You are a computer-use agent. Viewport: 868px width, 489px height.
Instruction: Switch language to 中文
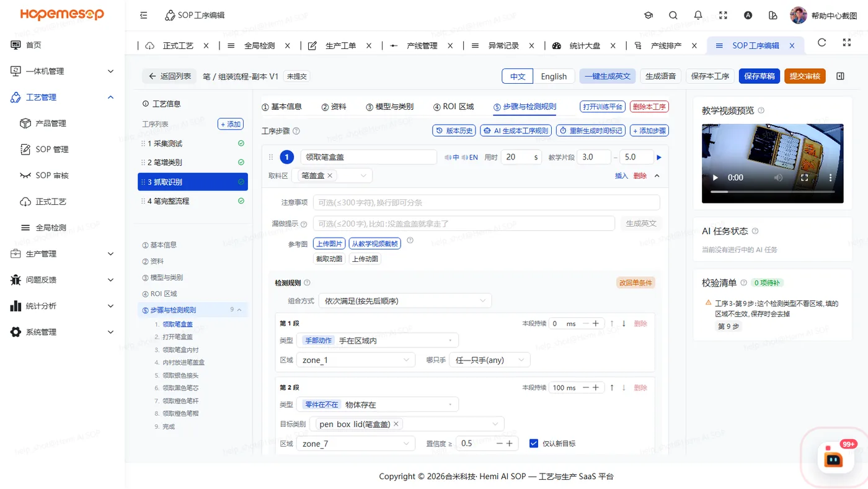[x=518, y=76]
